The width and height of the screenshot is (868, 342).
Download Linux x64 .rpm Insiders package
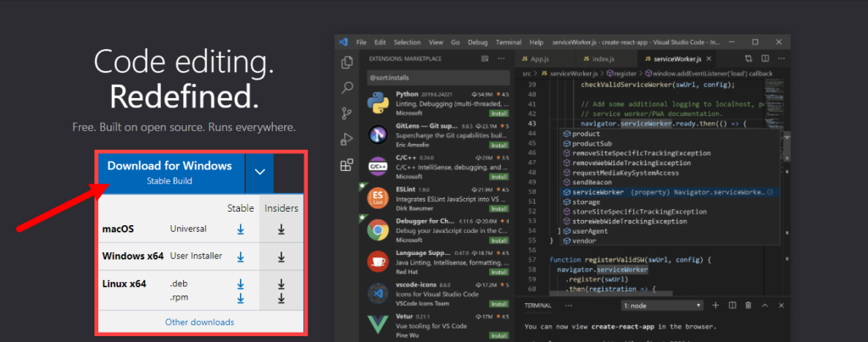pos(281,298)
